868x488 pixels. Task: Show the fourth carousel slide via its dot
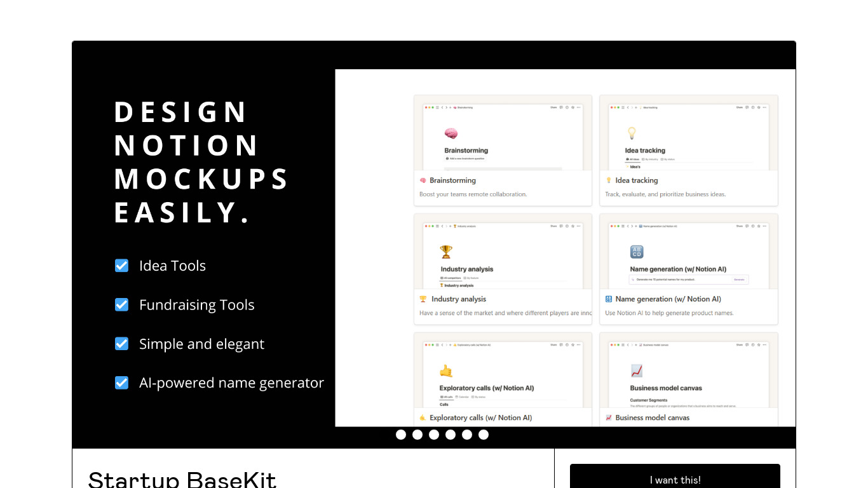451,435
